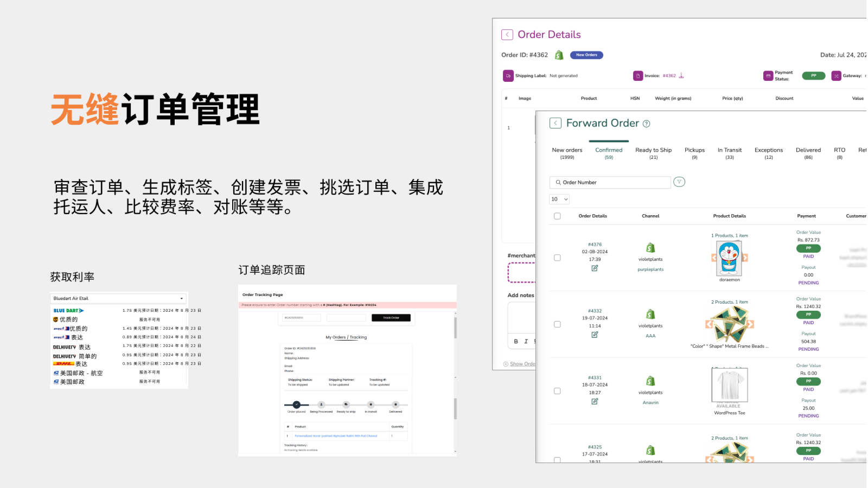Switch to the Delivered (86) tab
This screenshot has width=868, height=488.
(808, 153)
